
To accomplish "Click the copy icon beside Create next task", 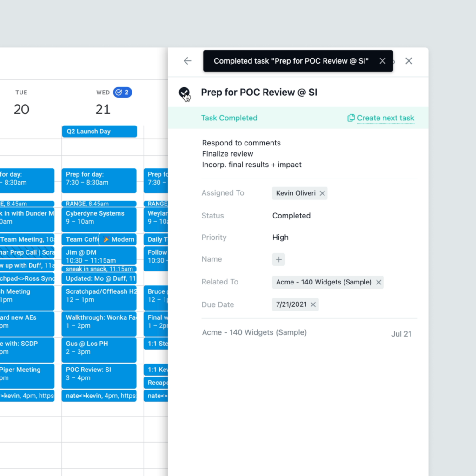I will pyautogui.click(x=351, y=118).
